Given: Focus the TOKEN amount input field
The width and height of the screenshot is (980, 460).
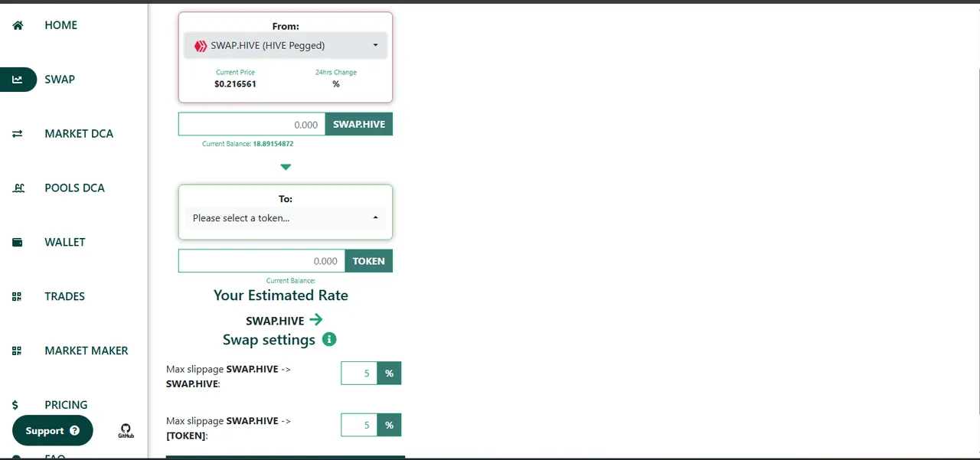Looking at the screenshot, I should [262, 261].
